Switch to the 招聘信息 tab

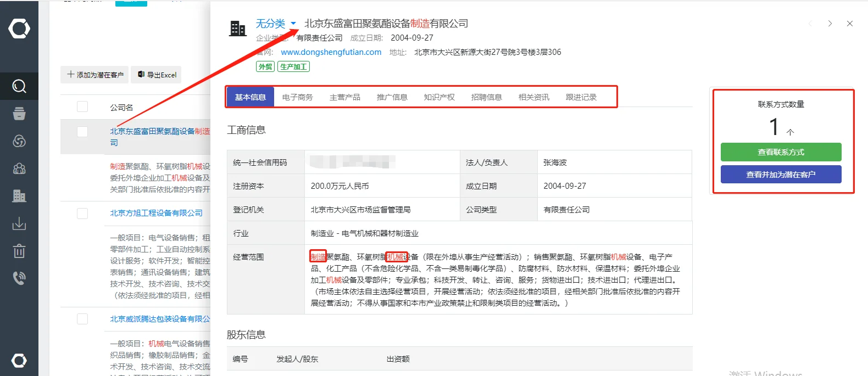(x=487, y=97)
